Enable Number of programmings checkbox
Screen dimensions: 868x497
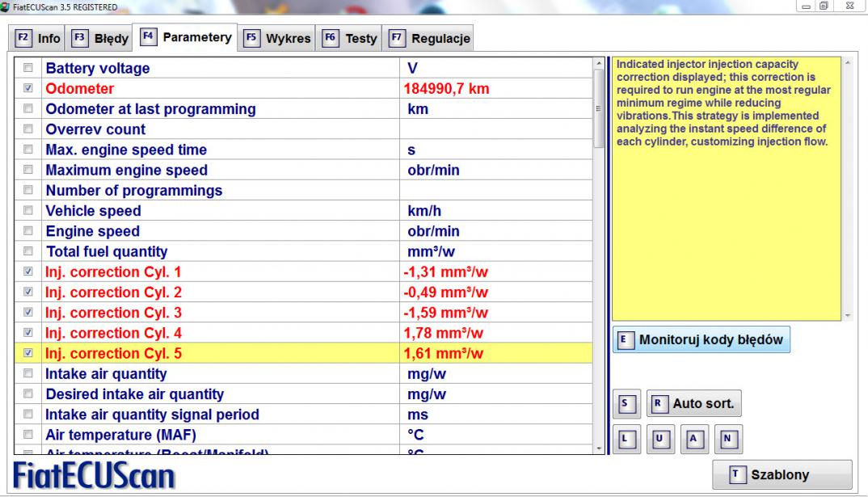click(27, 190)
